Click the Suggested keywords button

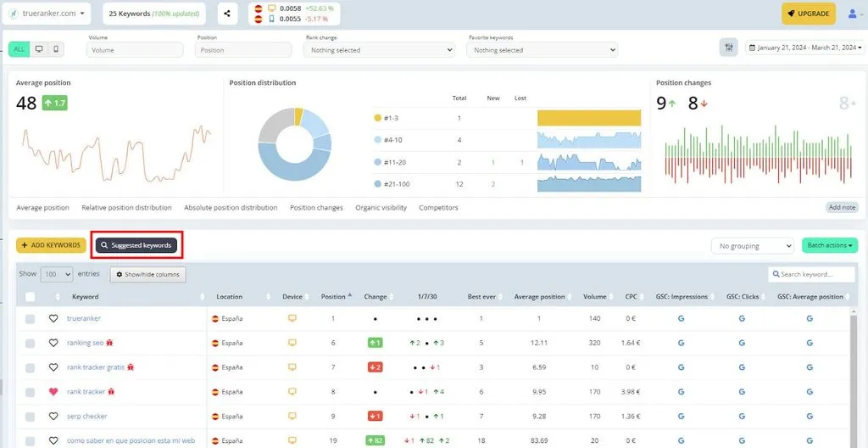click(x=136, y=245)
